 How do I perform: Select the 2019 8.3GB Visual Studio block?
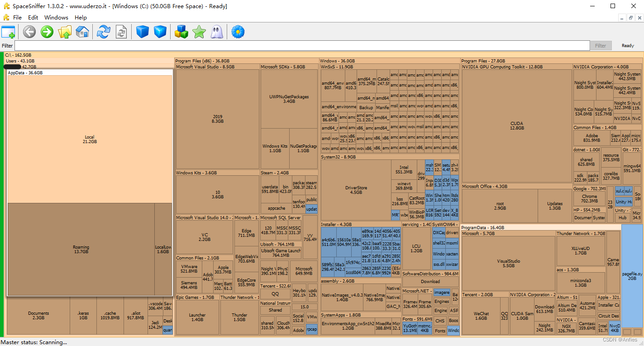point(217,119)
